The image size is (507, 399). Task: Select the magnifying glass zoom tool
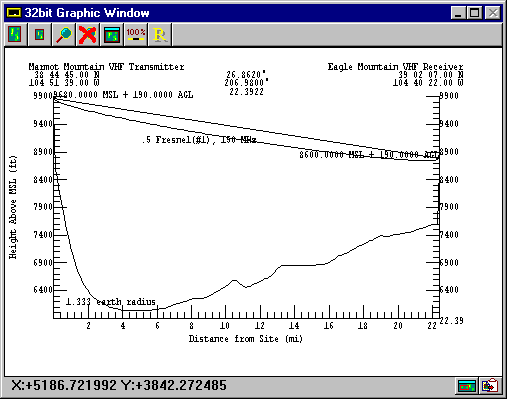tap(64, 34)
